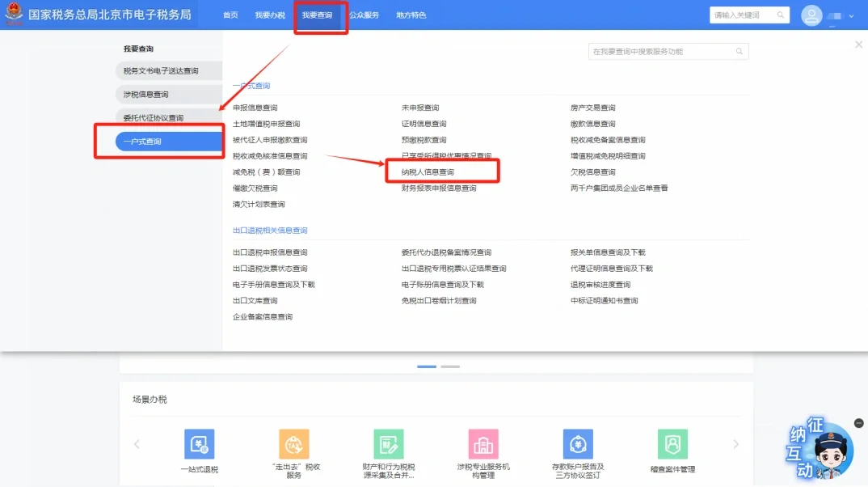Open 存款账户报告及三方协议签订 icon
The image size is (868, 487).
point(578,444)
